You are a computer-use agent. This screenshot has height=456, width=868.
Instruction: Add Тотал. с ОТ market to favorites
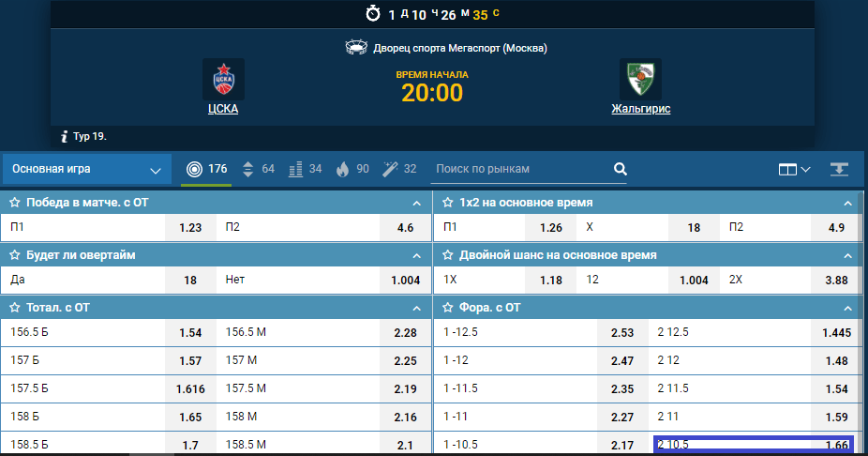coord(14,308)
